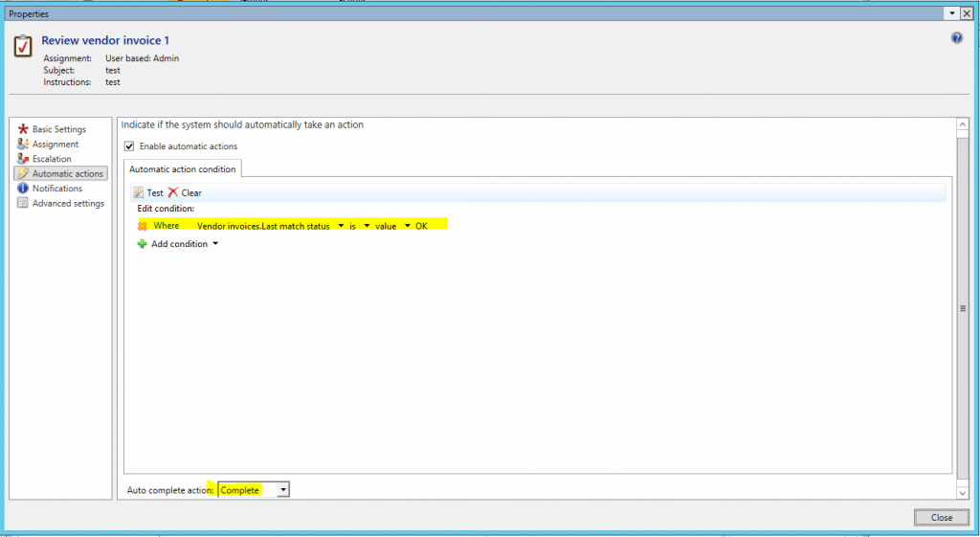Image resolution: width=980 pixels, height=537 pixels.
Task: Click the Test condition button
Action: (x=148, y=192)
